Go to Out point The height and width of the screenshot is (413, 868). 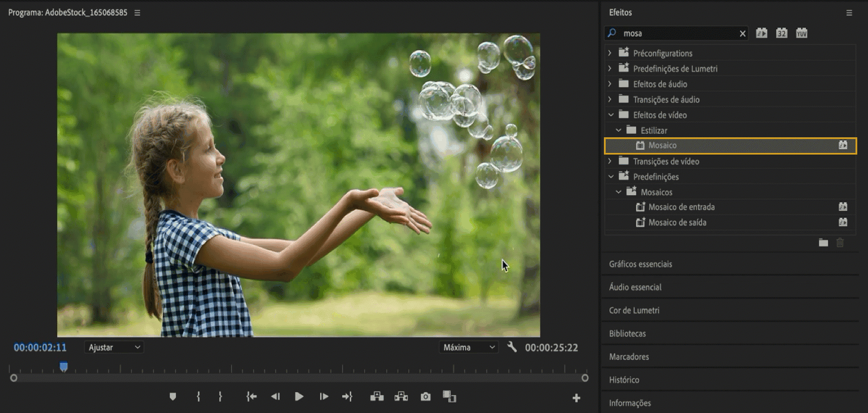click(x=347, y=396)
